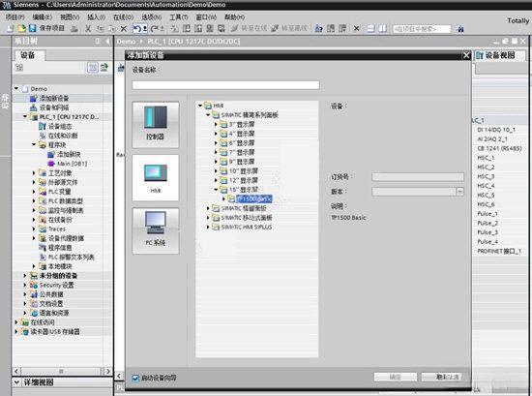This screenshot has width=532, height=396.
Task: Open the 项目(P) menu
Action: pyautogui.click(x=15, y=16)
